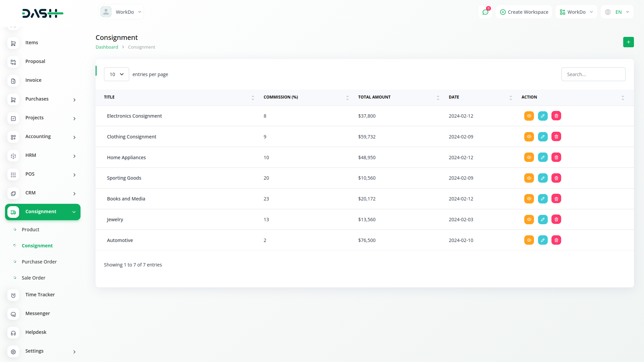The height and width of the screenshot is (362, 644).
Task: Click the Helpdesk headphones icon
Action: (13, 333)
